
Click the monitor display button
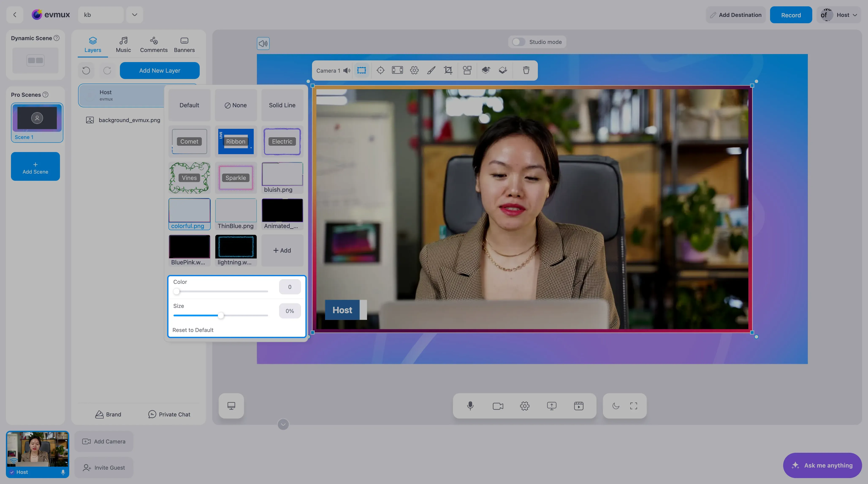click(x=231, y=406)
